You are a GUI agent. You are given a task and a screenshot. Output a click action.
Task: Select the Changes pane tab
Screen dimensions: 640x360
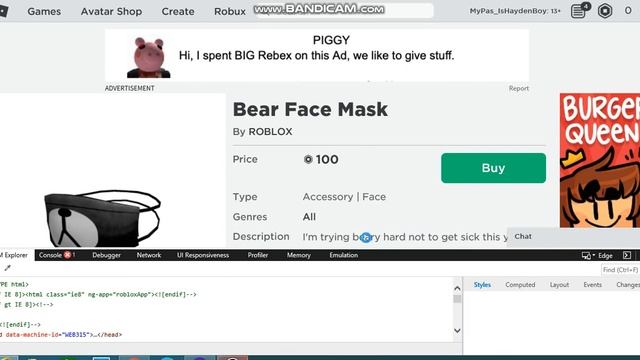pyautogui.click(x=628, y=285)
